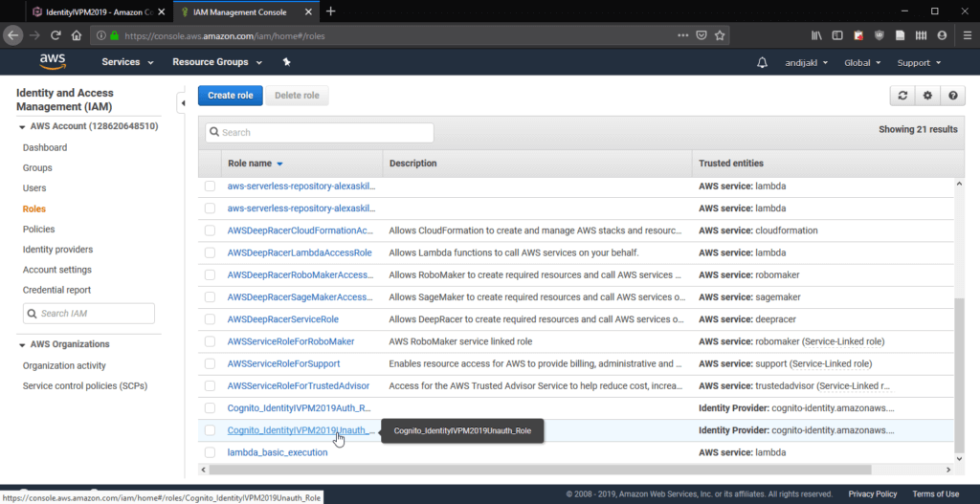Screen dimensions: 980x504
Task: Open Policies in IAM sidebar
Action: click(x=38, y=230)
